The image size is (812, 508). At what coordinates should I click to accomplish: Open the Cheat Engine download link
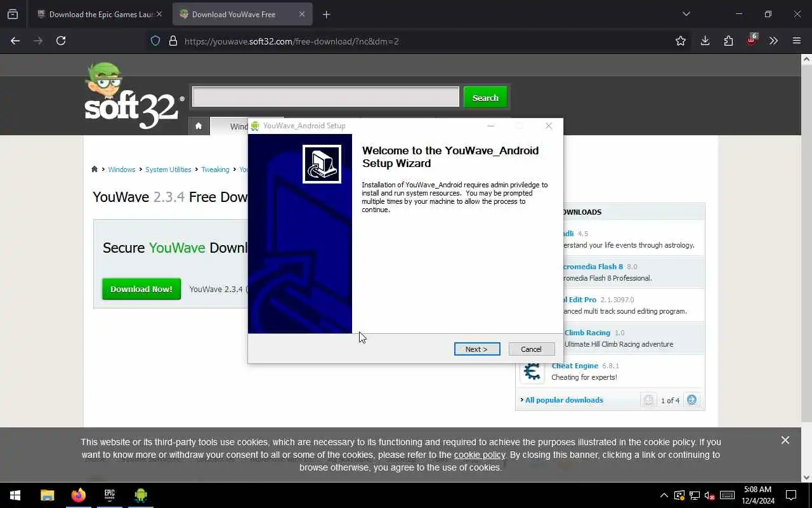tap(575, 366)
